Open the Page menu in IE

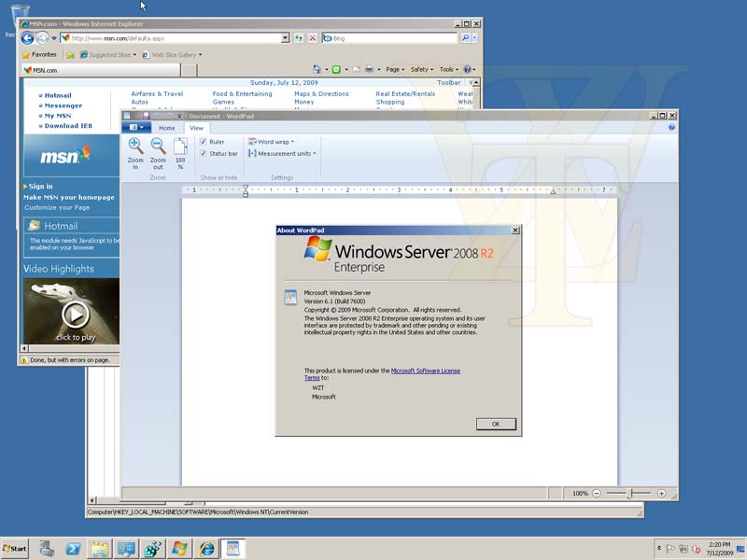pos(395,69)
